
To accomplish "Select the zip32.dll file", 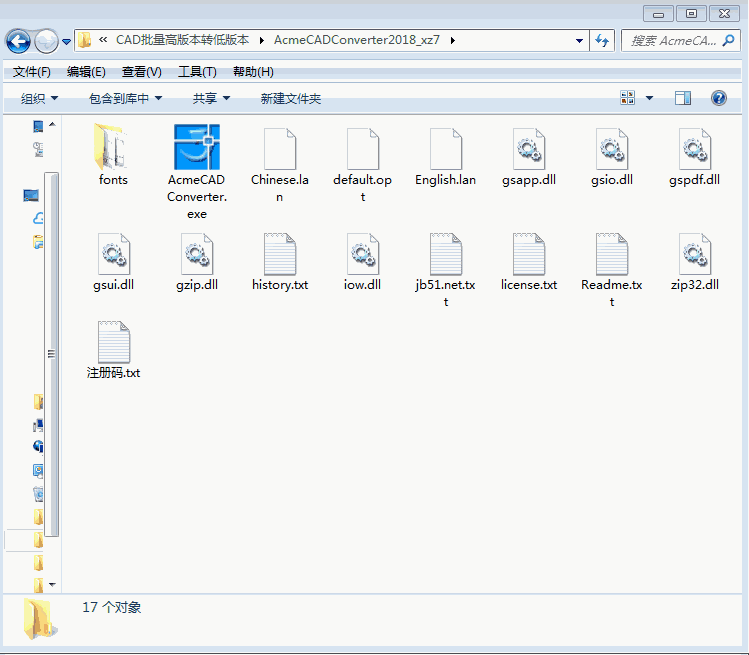I will tap(695, 261).
